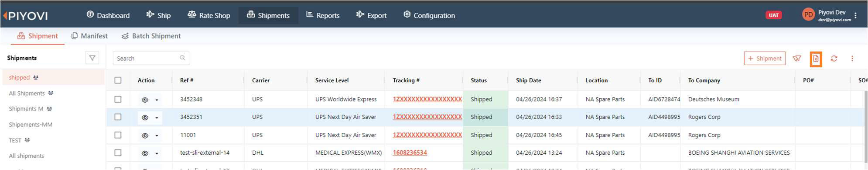Click the Search input field
Screen dimensions: 868x170
click(151, 58)
